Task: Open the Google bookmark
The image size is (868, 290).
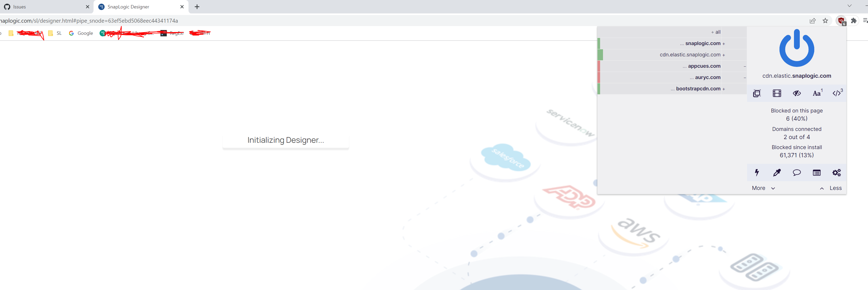Action: [x=81, y=33]
